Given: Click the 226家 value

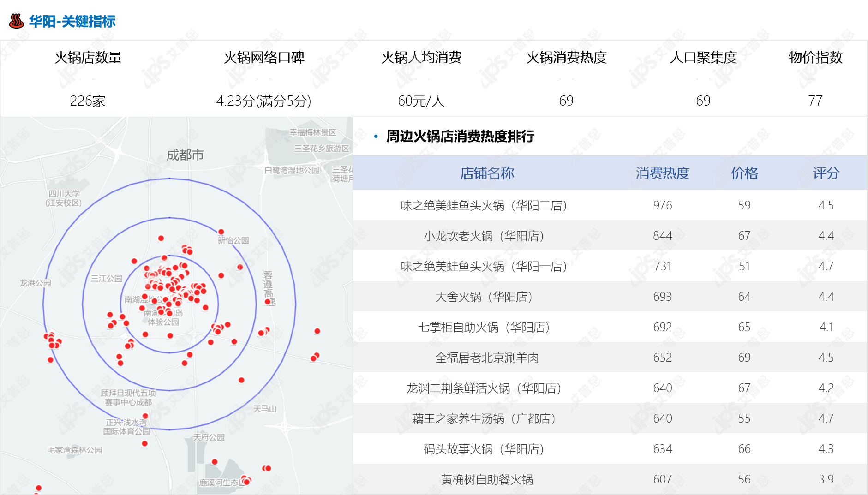Looking at the screenshot, I should (88, 101).
